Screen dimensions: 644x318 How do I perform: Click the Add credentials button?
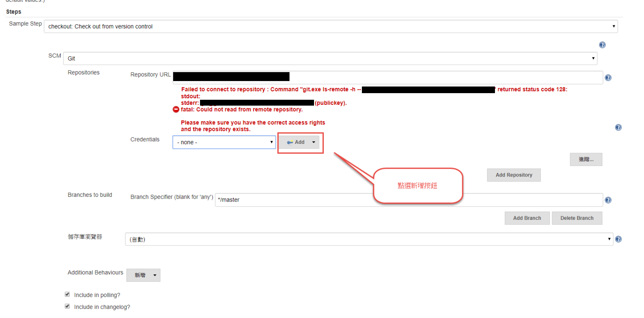[x=300, y=142]
